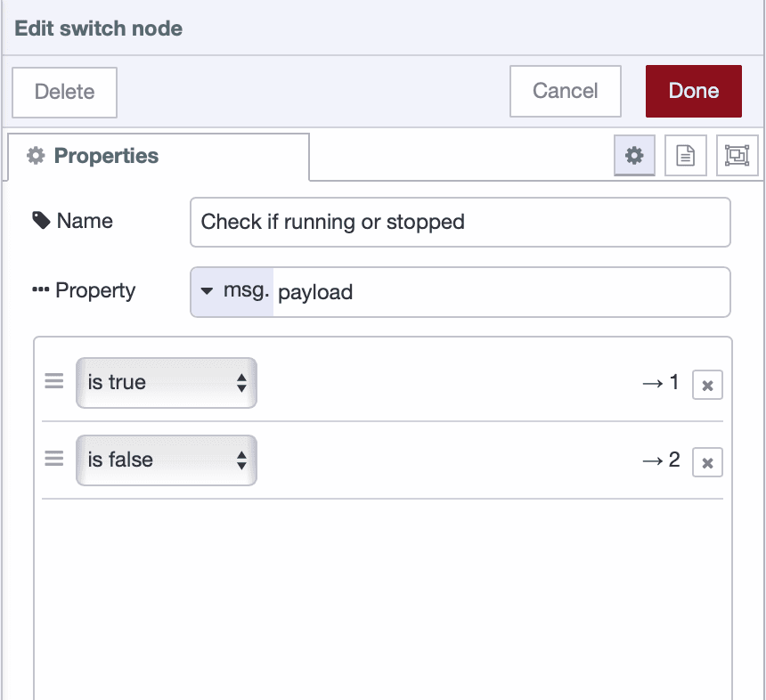Open the 'is true' condition dropdown
766x700 pixels.
166,381
